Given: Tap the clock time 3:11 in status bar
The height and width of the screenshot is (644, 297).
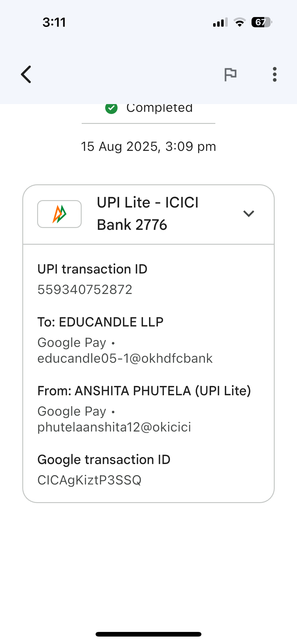Looking at the screenshot, I should [x=54, y=22].
